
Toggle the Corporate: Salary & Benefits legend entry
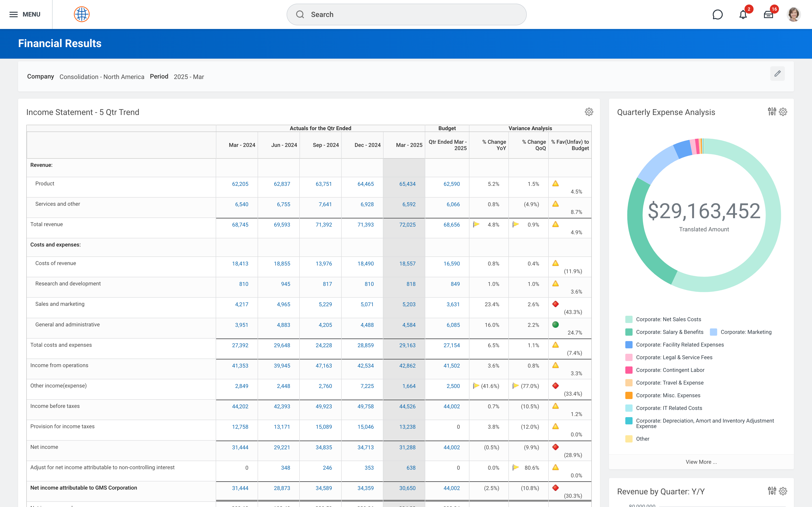pyautogui.click(x=669, y=332)
